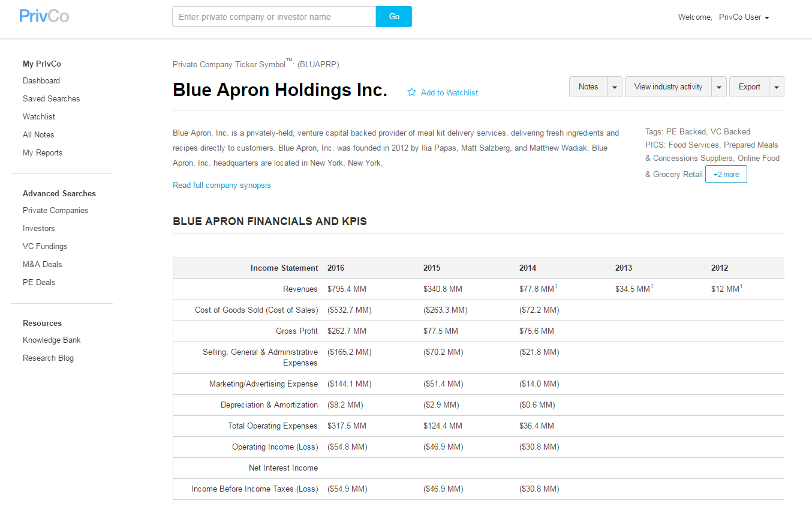
Task: Click the company search input field
Action: coord(274,17)
